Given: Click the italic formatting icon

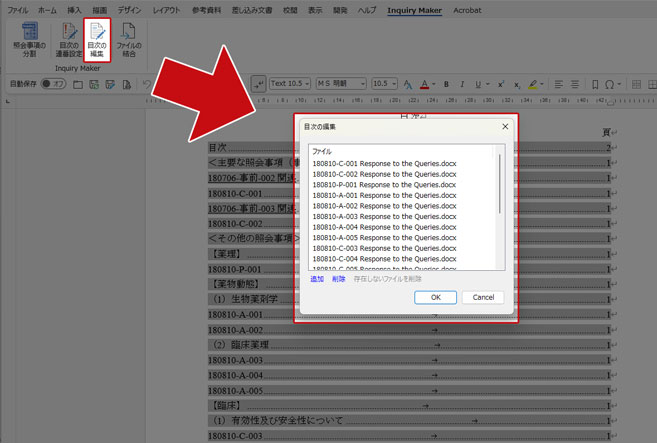Looking at the screenshot, I should tap(461, 84).
